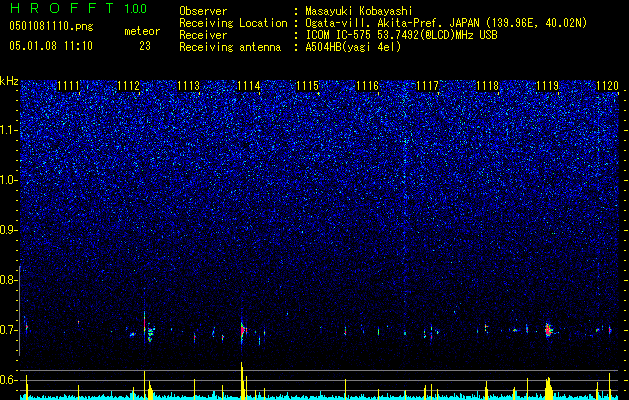Click the yellow intensity peak cluster at 1119
This screenshot has width=629, height=400.
[x=549, y=388]
